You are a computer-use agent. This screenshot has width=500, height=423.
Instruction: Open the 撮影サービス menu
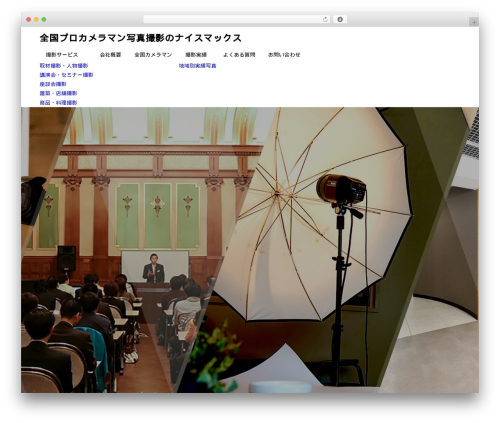pyautogui.click(x=62, y=55)
